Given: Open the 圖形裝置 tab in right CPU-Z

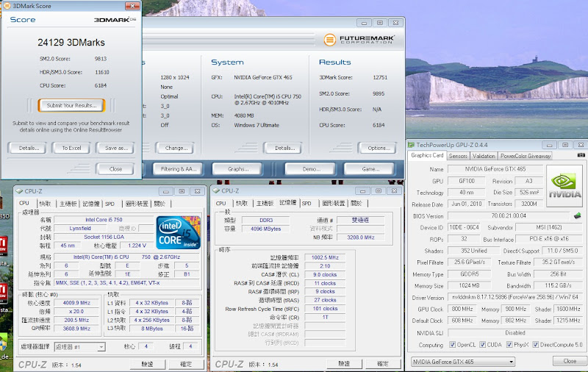Looking at the screenshot, I should [334, 203].
